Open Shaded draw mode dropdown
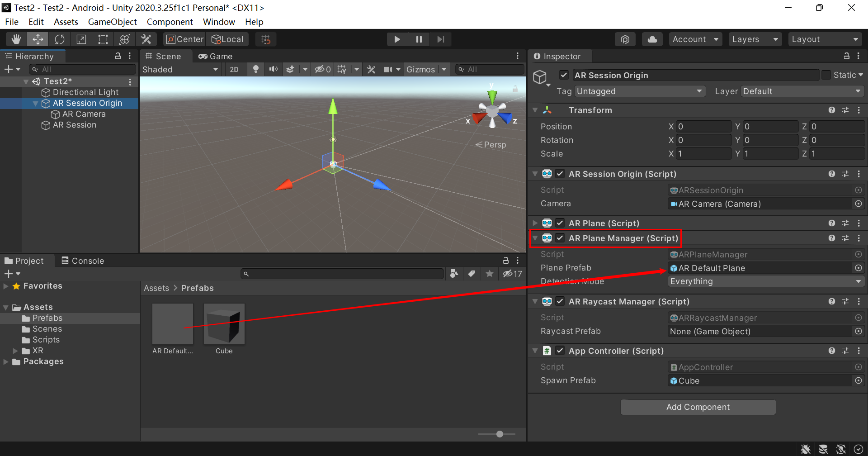This screenshot has height=456, width=868. (180, 69)
